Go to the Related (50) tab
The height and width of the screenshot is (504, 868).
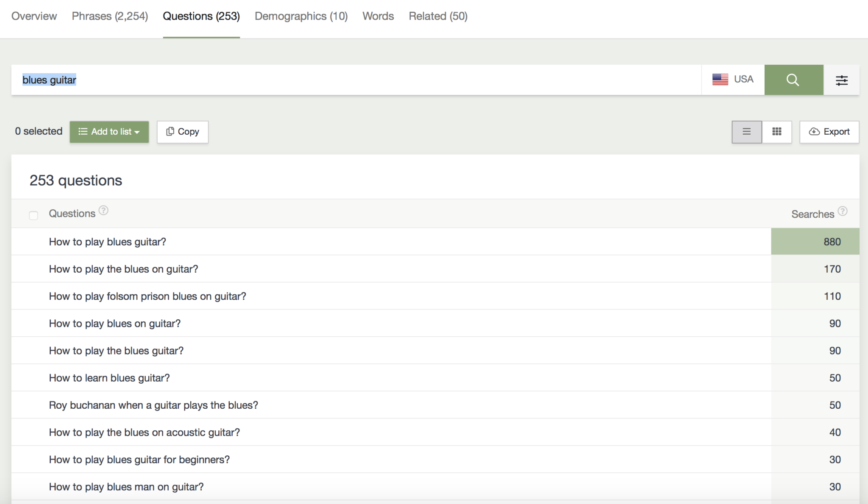[x=438, y=16]
